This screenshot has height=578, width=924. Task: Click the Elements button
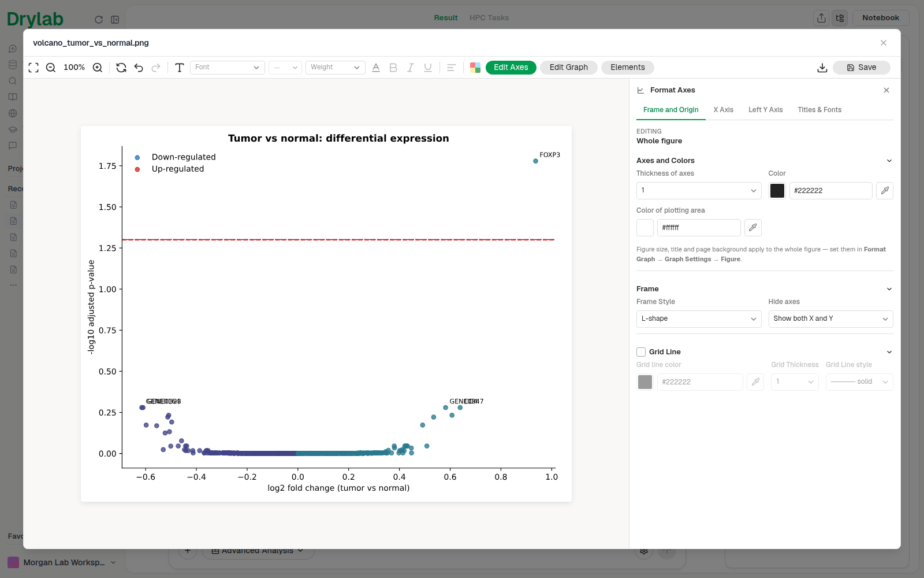pyautogui.click(x=628, y=68)
